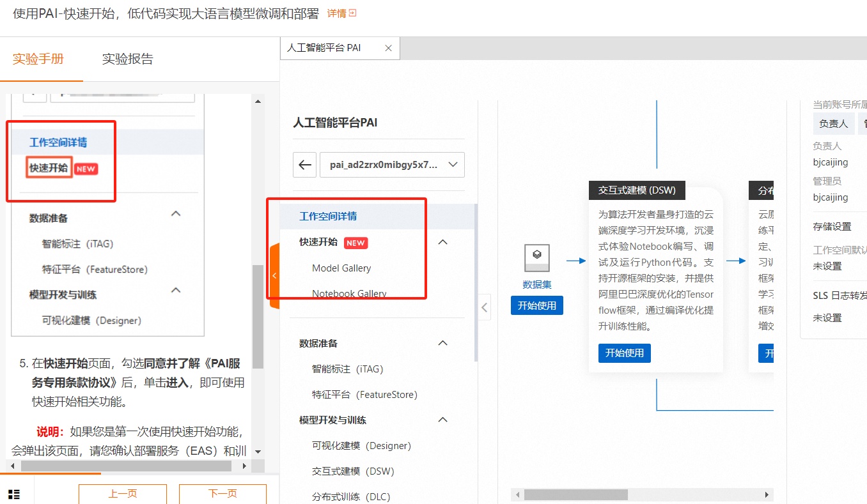
Task: Open 特征平台 (FeatureStore) in PAI sidebar
Action: pyautogui.click(x=364, y=395)
